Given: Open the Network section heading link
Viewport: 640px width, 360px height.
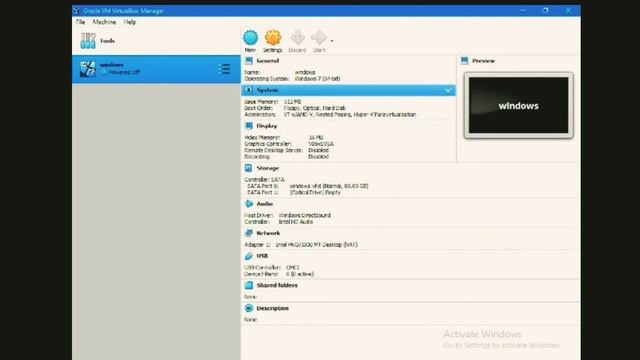Looking at the screenshot, I should (x=268, y=233).
